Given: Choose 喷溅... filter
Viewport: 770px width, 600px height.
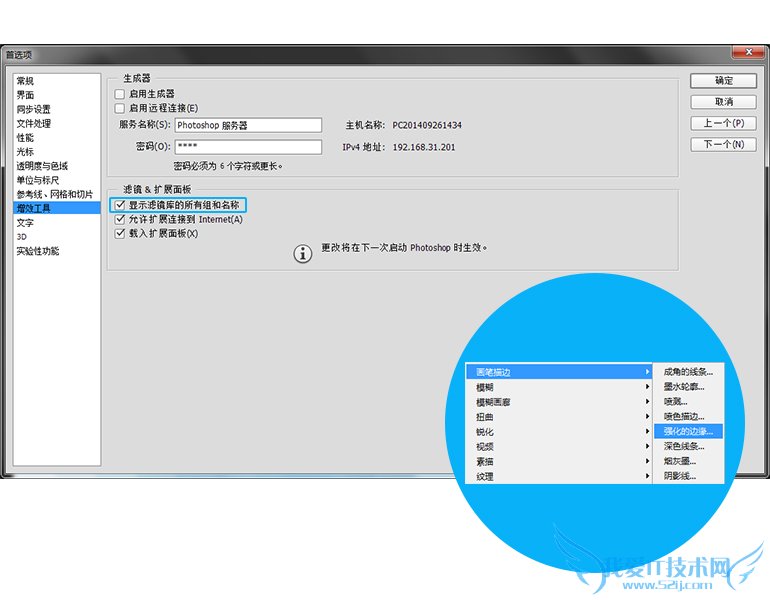Looking at the screenshot, I should (688, 402).
